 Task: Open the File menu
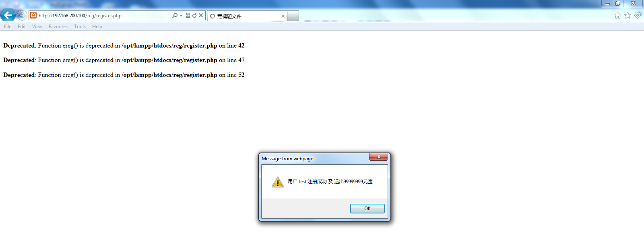(x=8, y=27)
